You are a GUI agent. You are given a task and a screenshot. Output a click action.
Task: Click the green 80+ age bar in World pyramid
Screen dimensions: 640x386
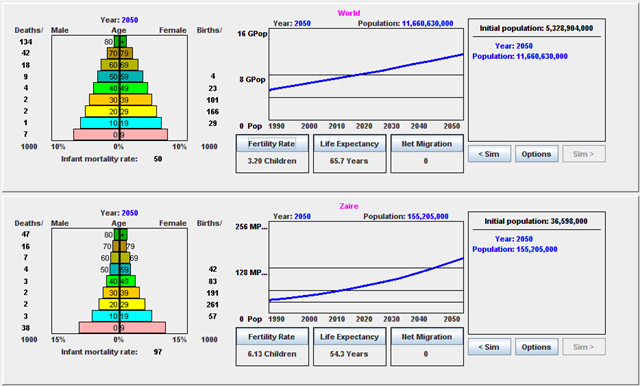[x=120, y=42]
